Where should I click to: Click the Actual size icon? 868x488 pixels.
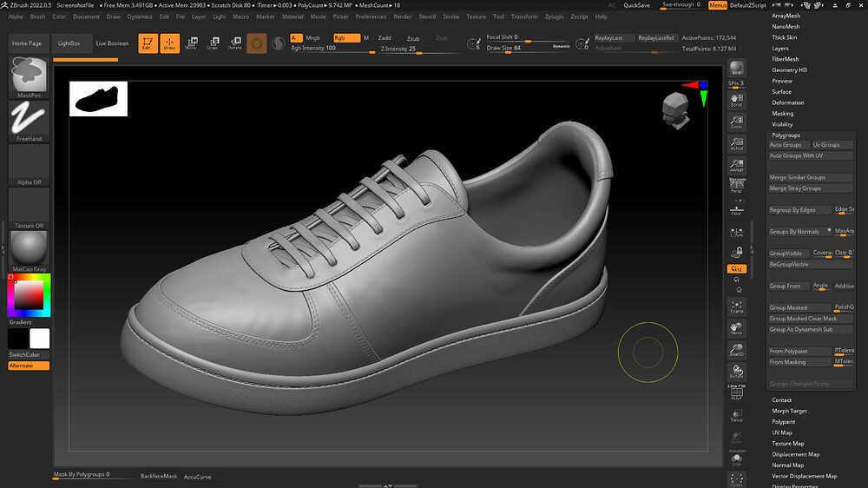737,144
